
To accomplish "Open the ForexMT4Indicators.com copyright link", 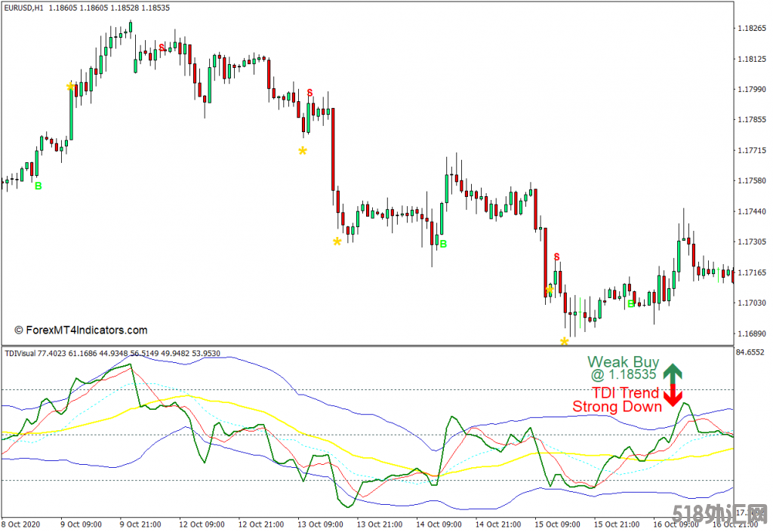I will 81,330.
